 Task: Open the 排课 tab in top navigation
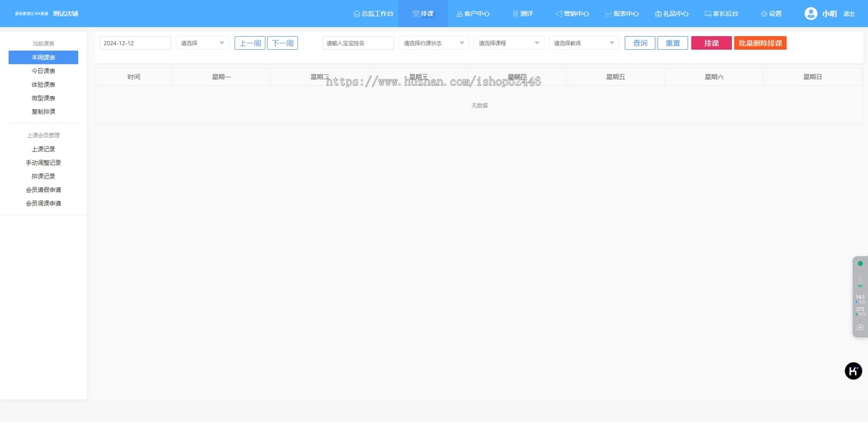423,14
